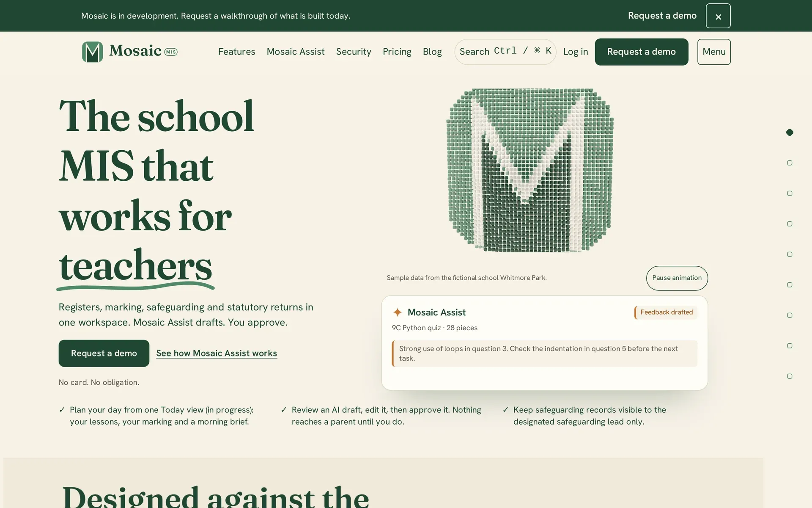The height and width of the screenshot is (508, 812).
Task: Click the header Request a demo button
Action: [642, 52]
